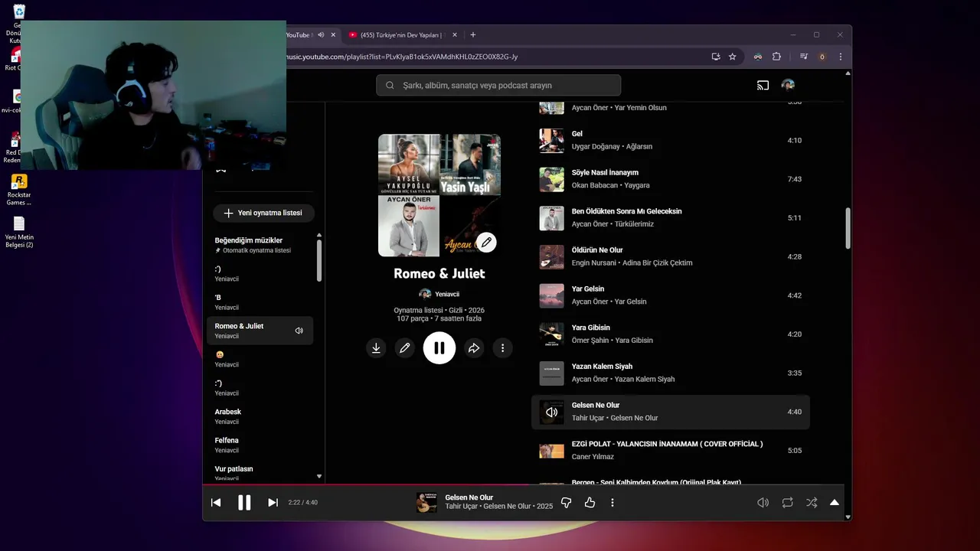This screenshot has height=551, width=980.
Task: Close the Türkiye'nin Dev Yapıları tab
Action: coord(455,35)
